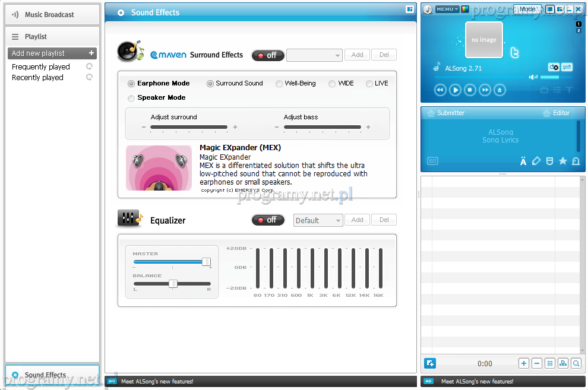Toggle the Surround Effects off switch
588x390 pixels.
point(268,55)
